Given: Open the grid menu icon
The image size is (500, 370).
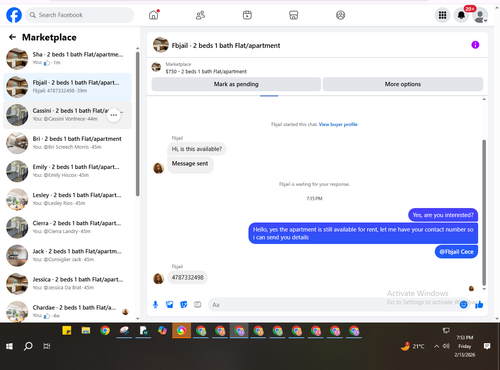Looking at the screenshot, I should coord(442,15).
